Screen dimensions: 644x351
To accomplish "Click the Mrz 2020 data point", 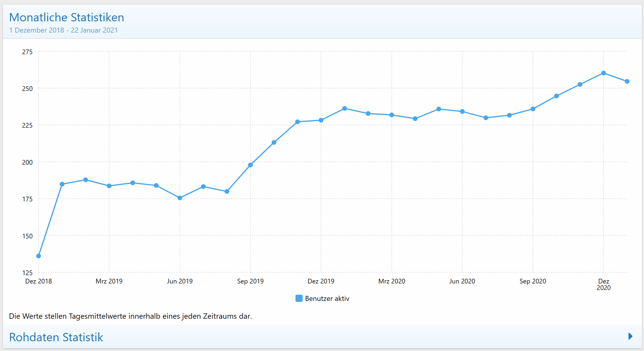I will 391,115.
